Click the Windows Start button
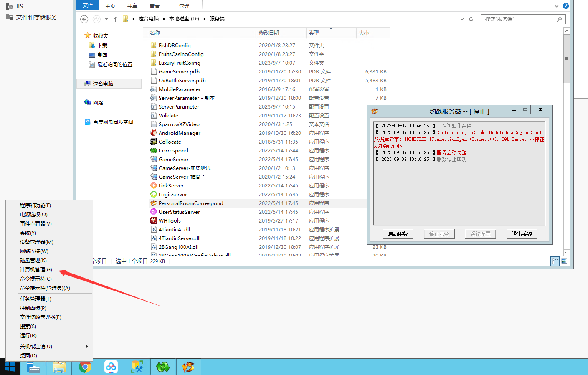Viewport: 588px width, 375px height. click(x=10, y=367)
